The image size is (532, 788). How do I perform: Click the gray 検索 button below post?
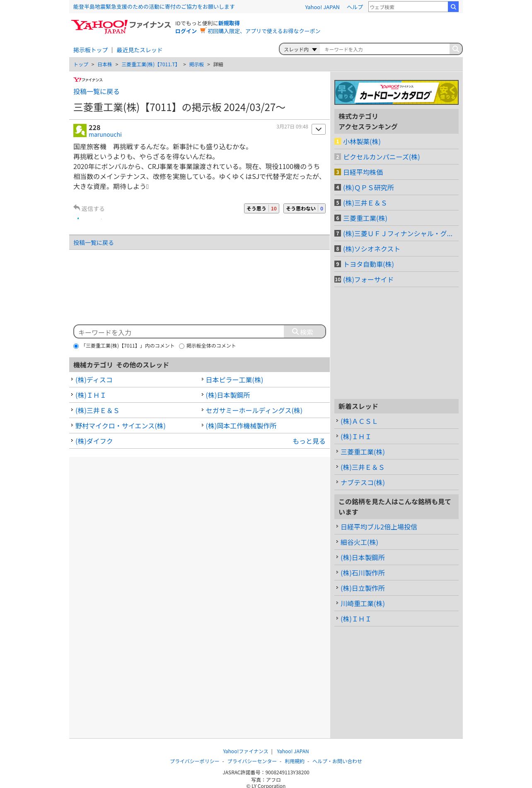click(305, 332)
